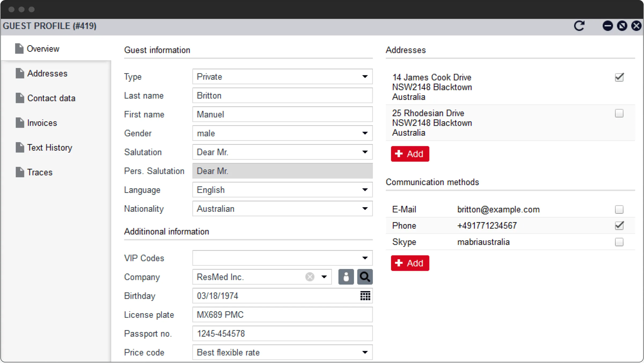Click the search icon next to Company
The width and height of the screenshot is (644, 363).
[365, 277]
